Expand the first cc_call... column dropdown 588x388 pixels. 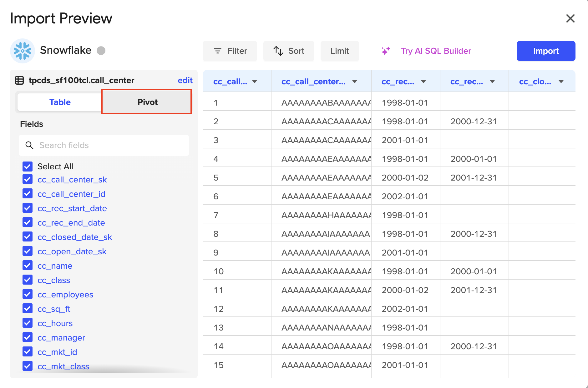255,82
